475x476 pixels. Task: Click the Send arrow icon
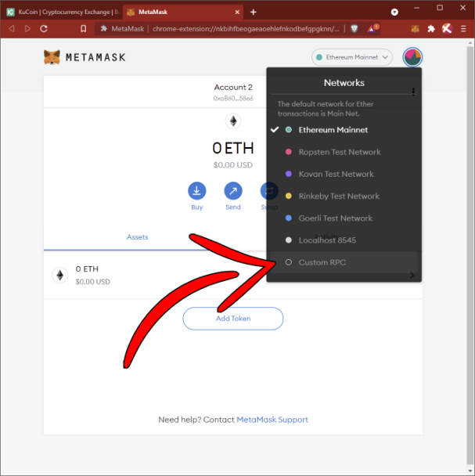233,191
